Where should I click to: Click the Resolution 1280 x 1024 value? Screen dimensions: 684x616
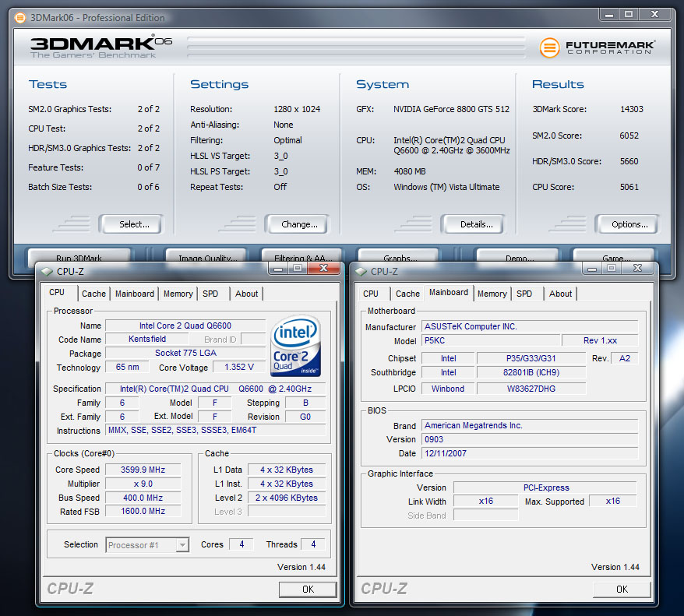(297, 109)
